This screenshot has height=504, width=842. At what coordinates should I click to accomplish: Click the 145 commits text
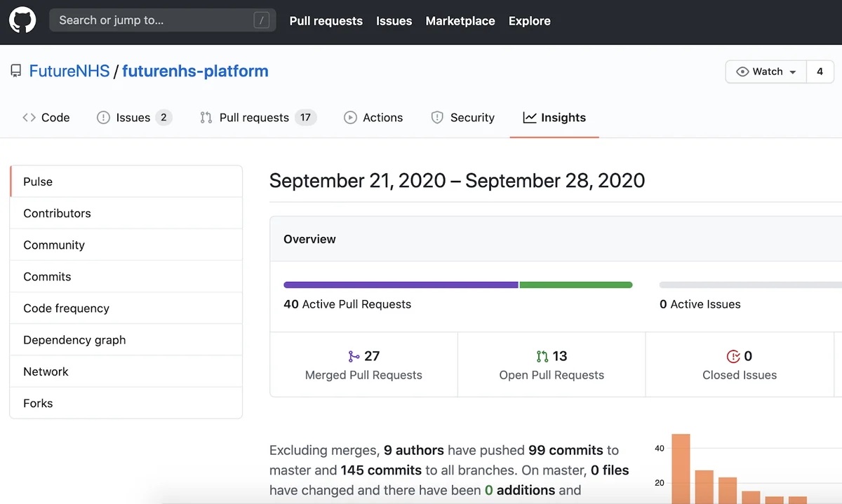pyautogui.click(x=381, y=470)
